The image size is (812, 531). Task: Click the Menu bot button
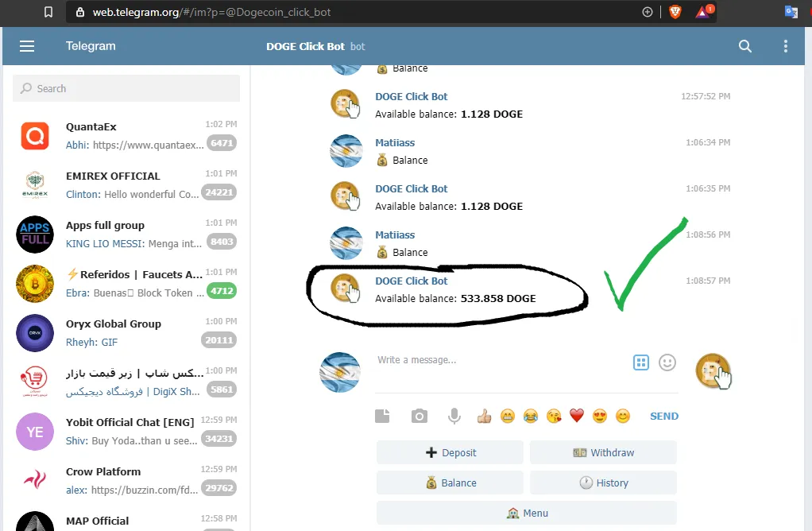click(x=527, y=513)
